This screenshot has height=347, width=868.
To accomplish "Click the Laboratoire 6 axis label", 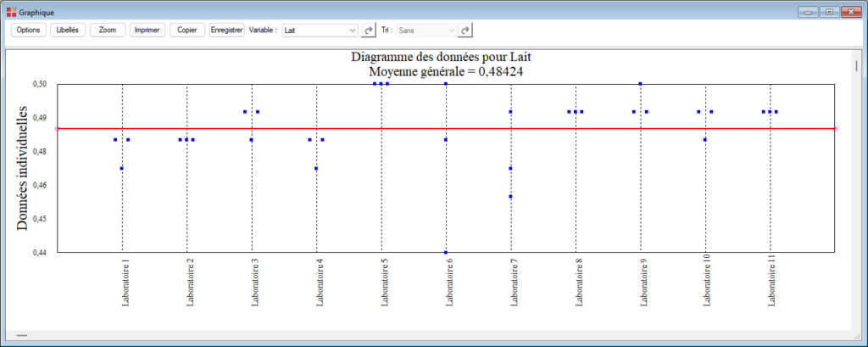I will pyautogui.click(x=448, y=281).
